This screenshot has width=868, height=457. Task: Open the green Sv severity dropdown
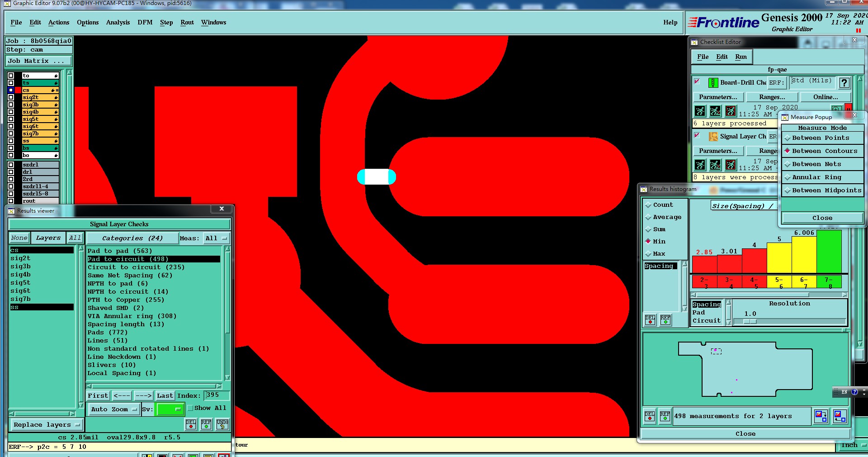(x=170, y=409)
